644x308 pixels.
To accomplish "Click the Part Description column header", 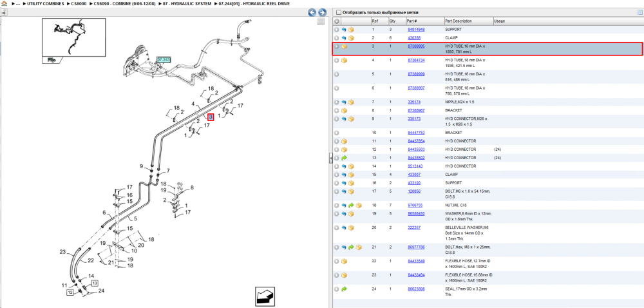I will 459,21.
